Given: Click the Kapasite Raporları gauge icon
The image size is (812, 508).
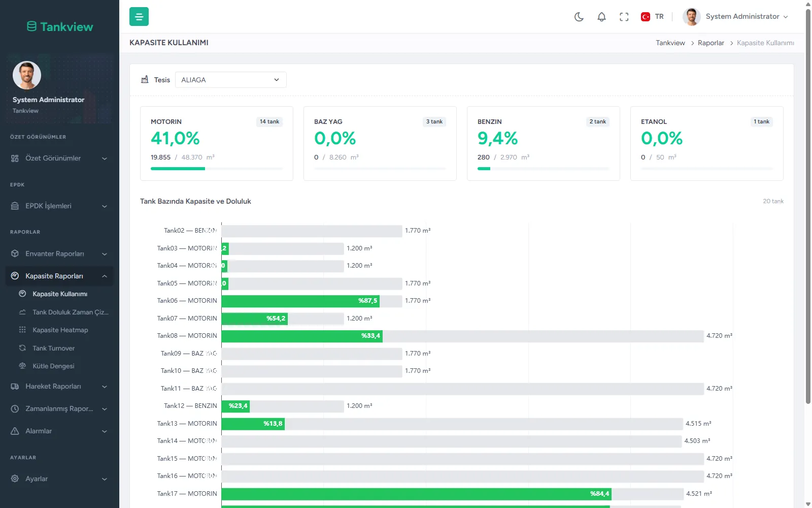Looking at the screenshot, I should tap(15, 276).
